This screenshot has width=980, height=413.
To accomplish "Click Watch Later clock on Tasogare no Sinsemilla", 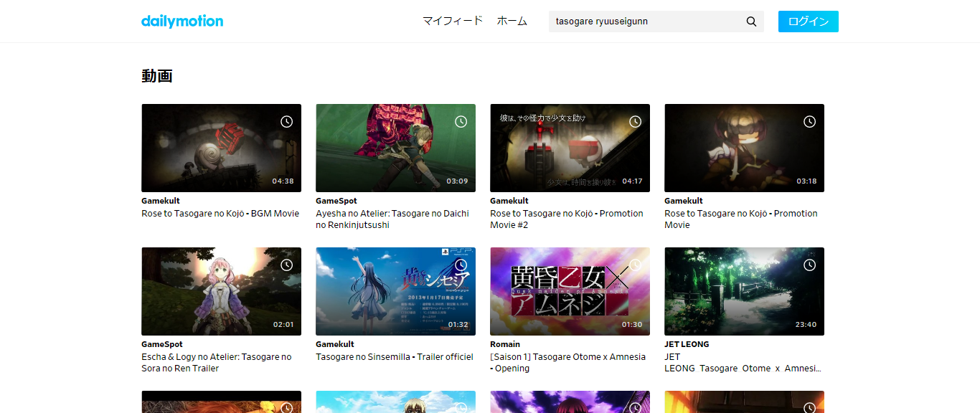I will [461, 265].
